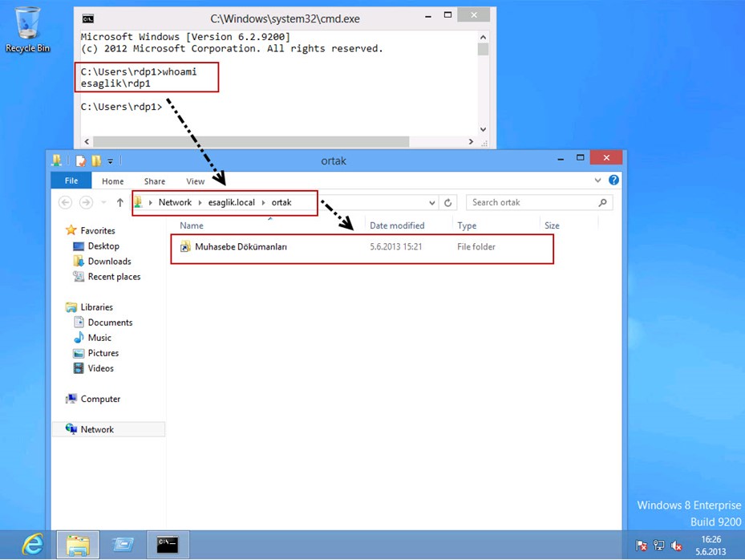Screen dimensions: 745x560
Task: Click the cmd window horizontal scrollbar thumb
Action: [251, 142]
